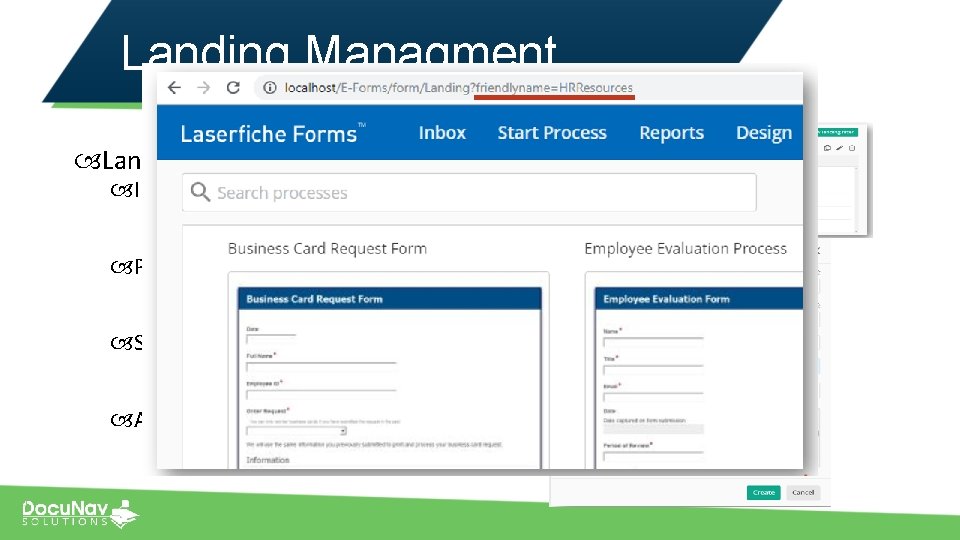
Task: Click the background panel's vertical scrollbar
Action: click(856, 199)
